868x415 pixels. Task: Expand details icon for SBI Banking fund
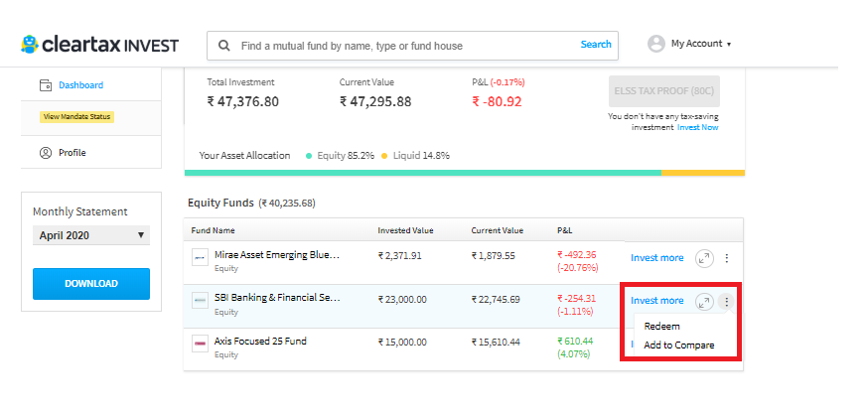pyautogui.click(x=704, y=302)
